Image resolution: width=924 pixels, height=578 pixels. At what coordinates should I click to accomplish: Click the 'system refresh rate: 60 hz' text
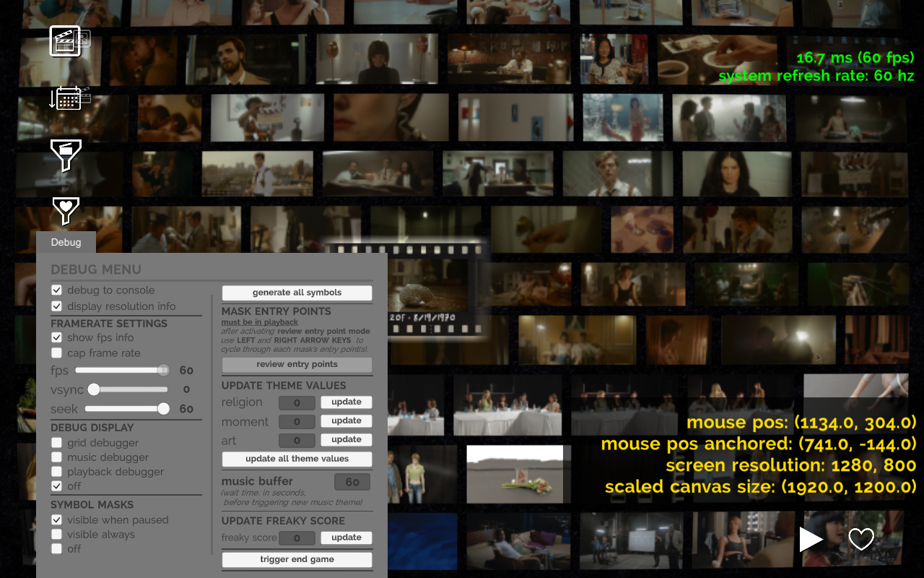click(x=816, y=76)
